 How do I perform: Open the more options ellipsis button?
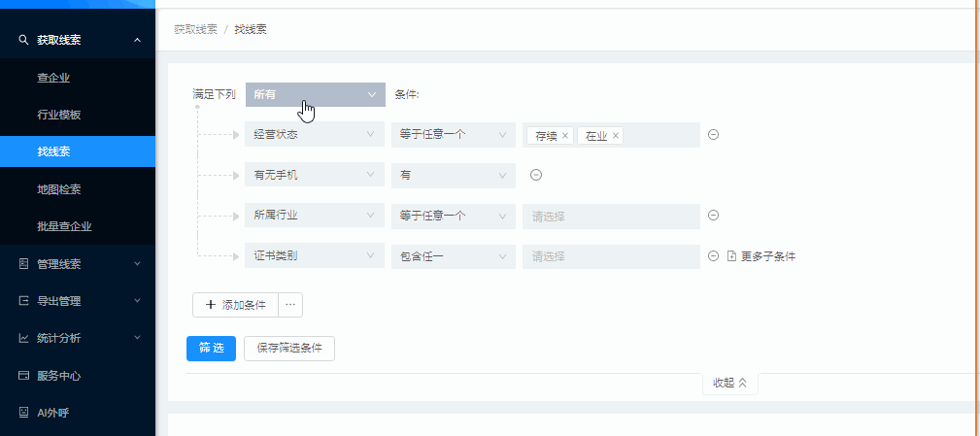(x=291, y=305)
